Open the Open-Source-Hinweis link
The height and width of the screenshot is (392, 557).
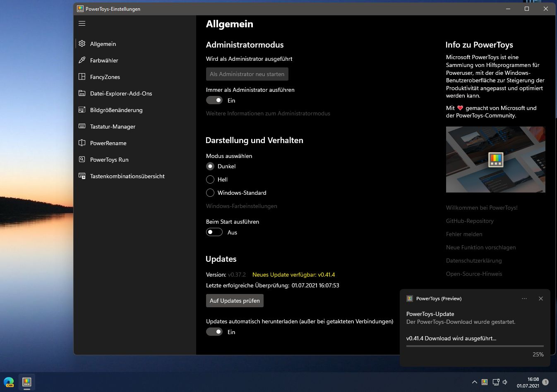pyautogui.click(x=474, y=274)
